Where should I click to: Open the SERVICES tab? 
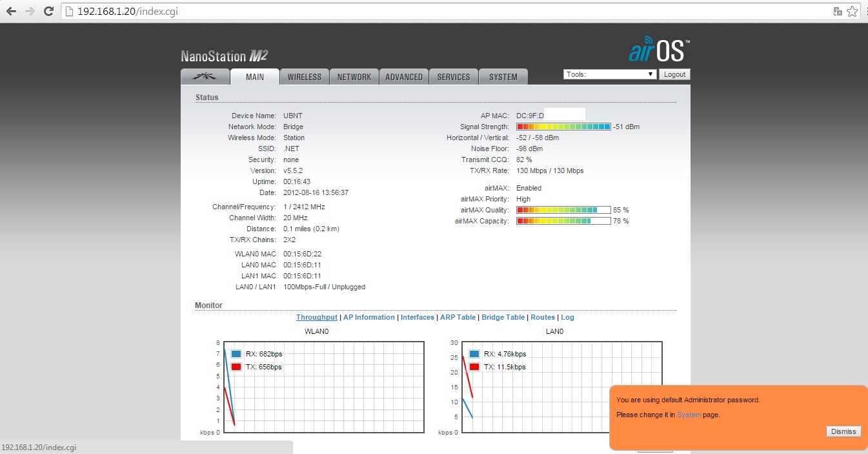point(454,77)
